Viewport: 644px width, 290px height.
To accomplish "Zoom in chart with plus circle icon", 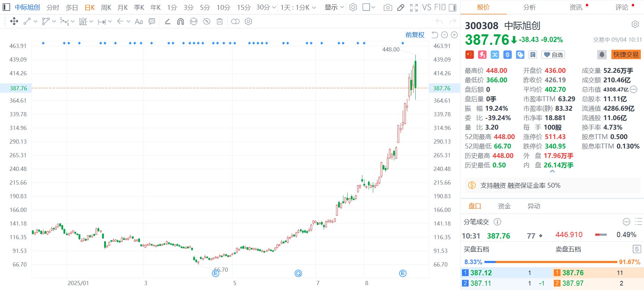I will pos(454,35).
